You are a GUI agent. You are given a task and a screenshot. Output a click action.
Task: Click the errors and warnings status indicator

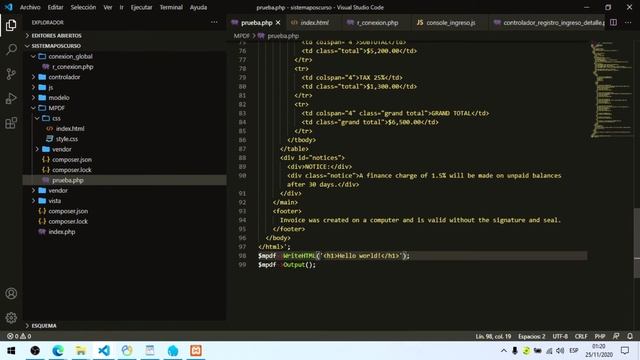pyautogui.click(x=19, y=336)
